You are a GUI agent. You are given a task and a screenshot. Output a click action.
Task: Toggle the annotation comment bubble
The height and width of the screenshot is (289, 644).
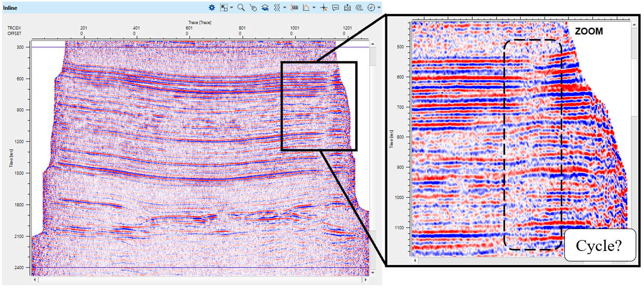coord(335,8)
